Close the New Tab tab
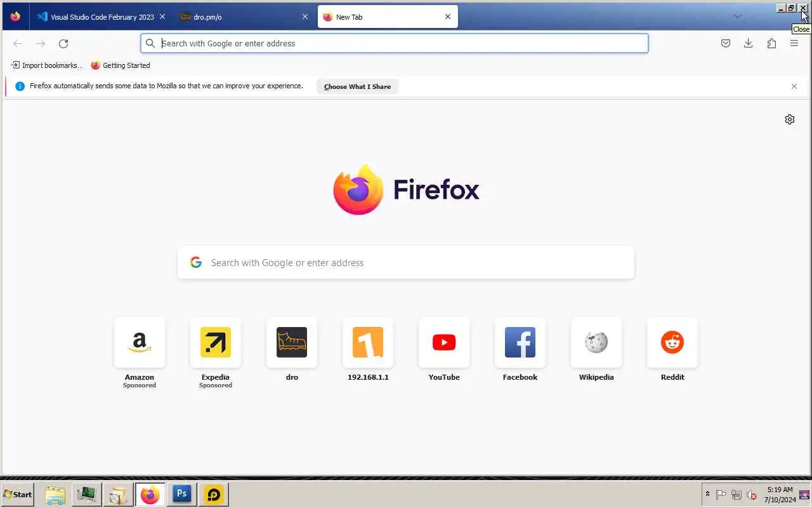This screenshot has width=812, height=508. [x=448, y=17]
